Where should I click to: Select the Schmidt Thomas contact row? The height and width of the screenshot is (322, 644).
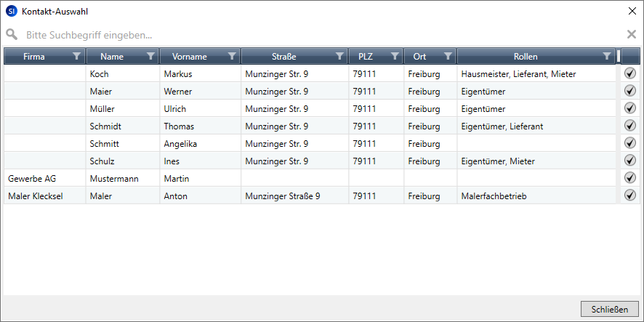[291, 126]
